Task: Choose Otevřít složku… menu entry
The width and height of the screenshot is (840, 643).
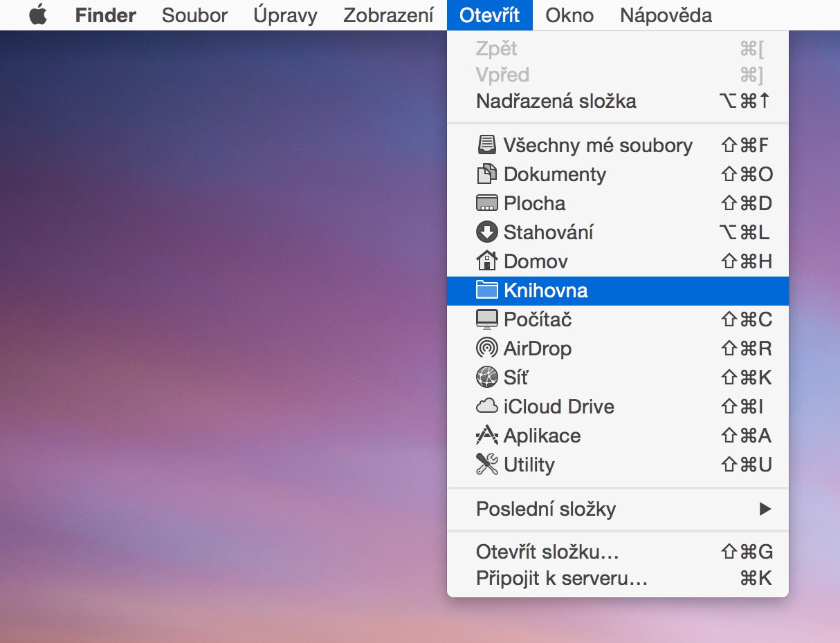Action: click(x=618, y=552)
